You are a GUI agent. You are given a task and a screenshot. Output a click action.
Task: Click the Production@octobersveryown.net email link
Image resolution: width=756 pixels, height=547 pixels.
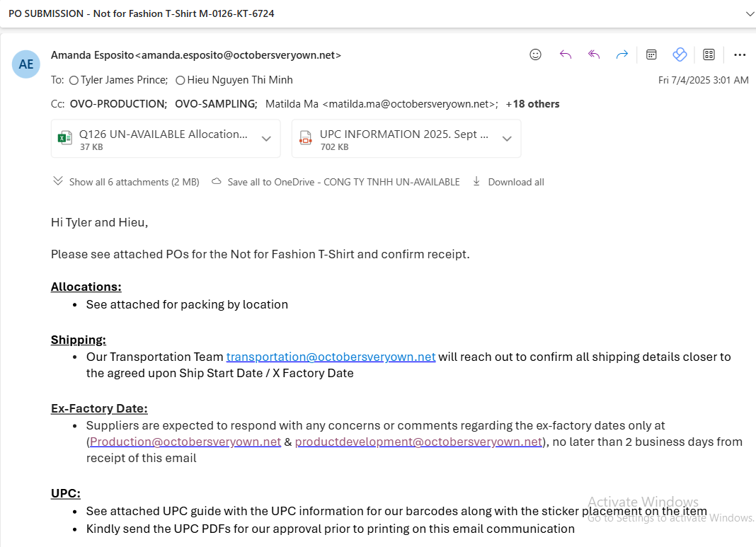click(185, 442)
